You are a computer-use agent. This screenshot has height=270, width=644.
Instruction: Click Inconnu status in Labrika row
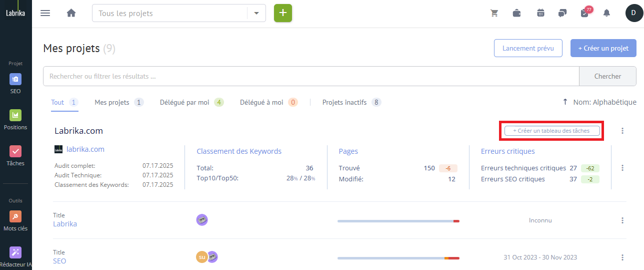(x=540, y=220)
